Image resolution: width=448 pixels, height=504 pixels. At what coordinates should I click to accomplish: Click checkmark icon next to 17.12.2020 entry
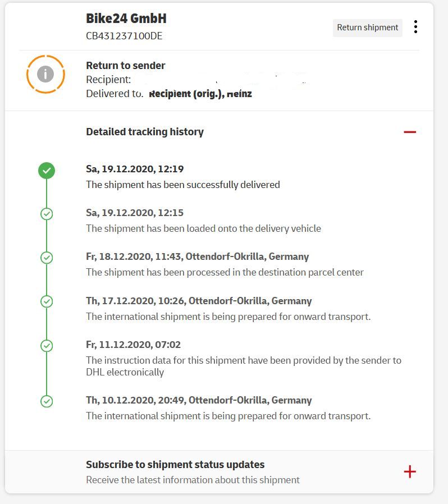click(47, 301)
